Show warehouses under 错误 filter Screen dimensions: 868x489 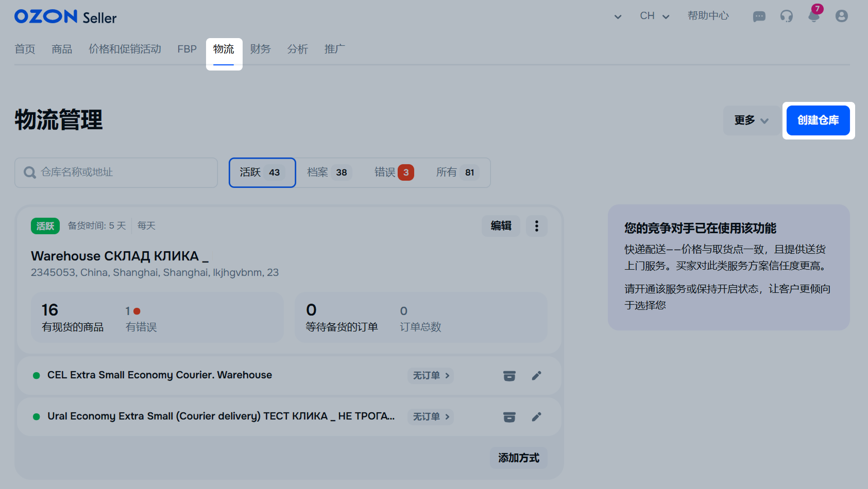coord(394,172)
